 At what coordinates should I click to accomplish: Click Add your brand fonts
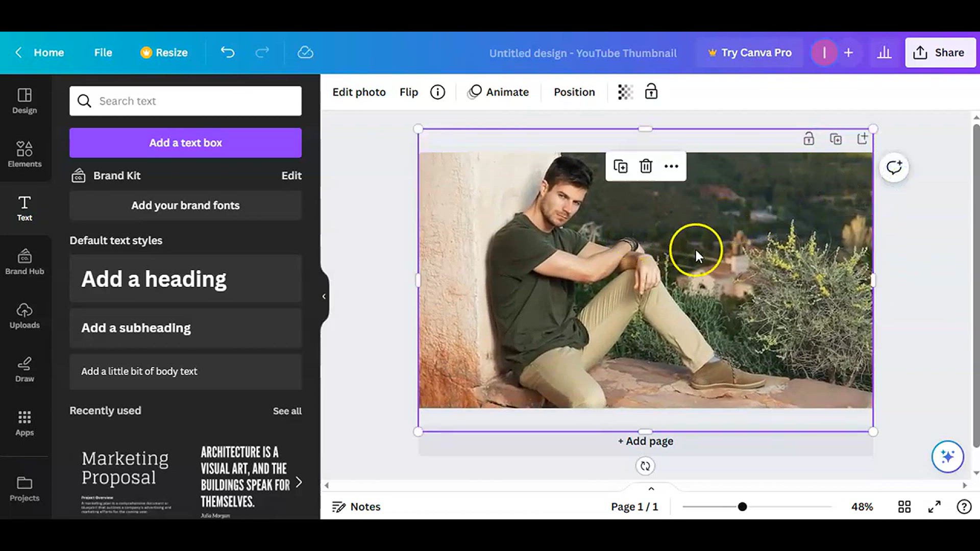click(185, 205)
